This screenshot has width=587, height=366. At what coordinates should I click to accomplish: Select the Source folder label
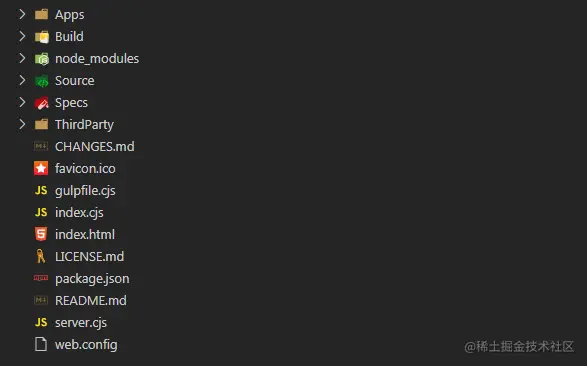pos(74,80)
